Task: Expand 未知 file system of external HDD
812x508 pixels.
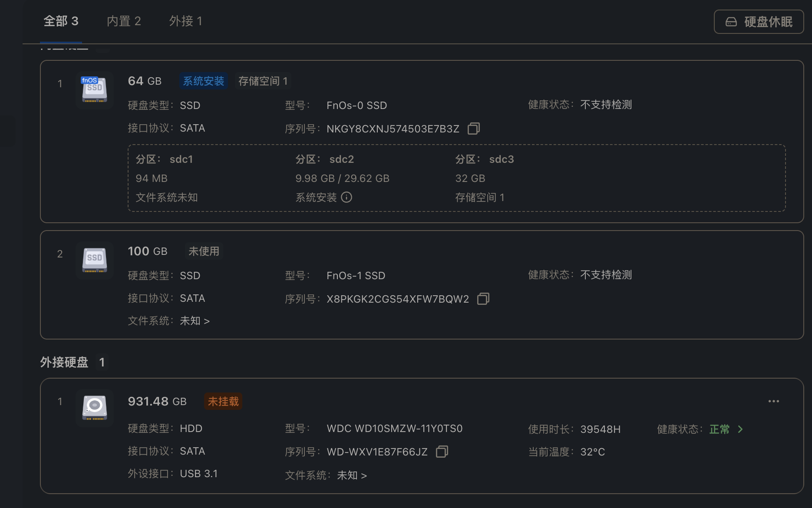Action: tap(352, 475)
